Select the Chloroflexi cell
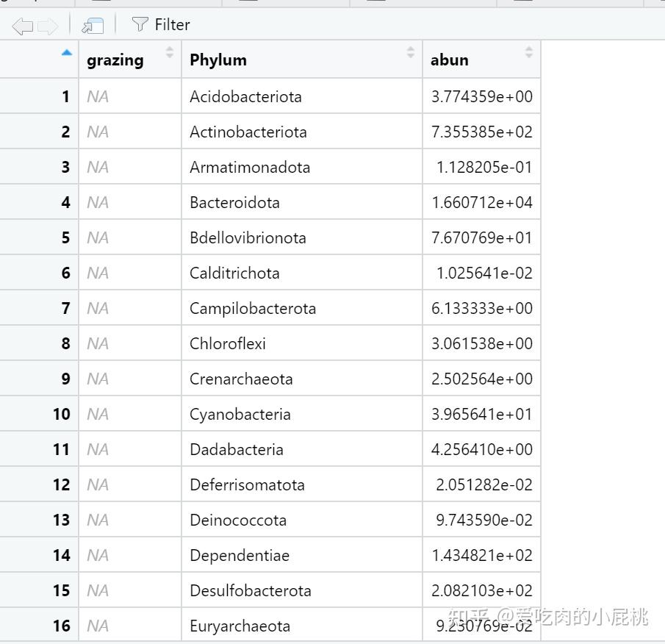 point(302,343)
